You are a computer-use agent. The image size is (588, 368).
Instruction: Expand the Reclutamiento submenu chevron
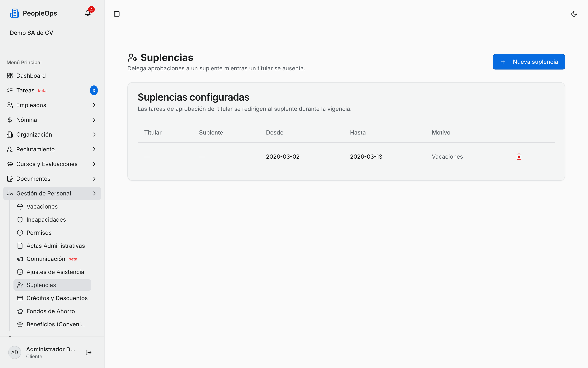point(94,149)
